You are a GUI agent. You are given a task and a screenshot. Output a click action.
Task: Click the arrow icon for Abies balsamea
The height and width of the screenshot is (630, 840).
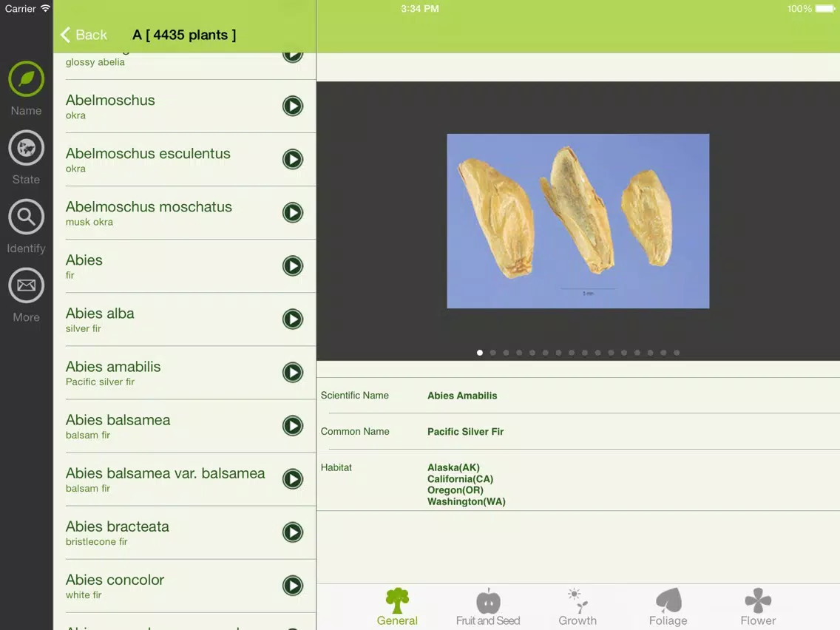point(293,426)
